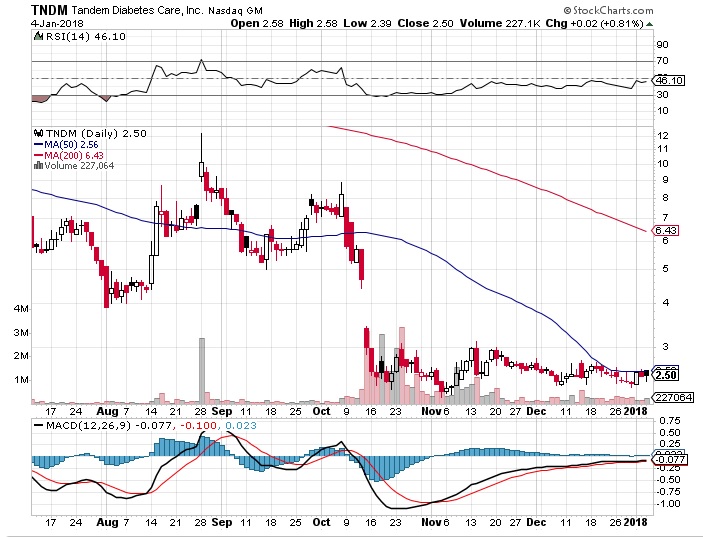Click the tall gray volume spike bar near Aug 28
Viewport: 703px width, 537px height.
pos(202,371)
